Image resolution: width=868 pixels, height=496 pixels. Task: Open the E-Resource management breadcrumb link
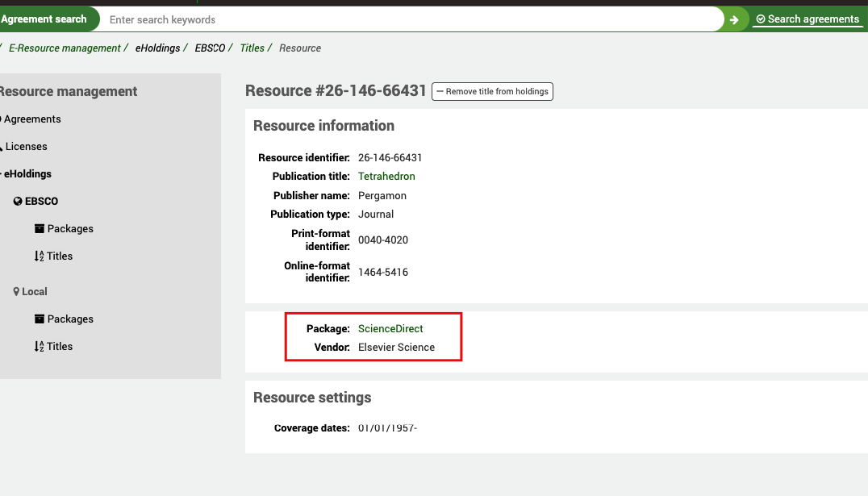coord(65,48)
